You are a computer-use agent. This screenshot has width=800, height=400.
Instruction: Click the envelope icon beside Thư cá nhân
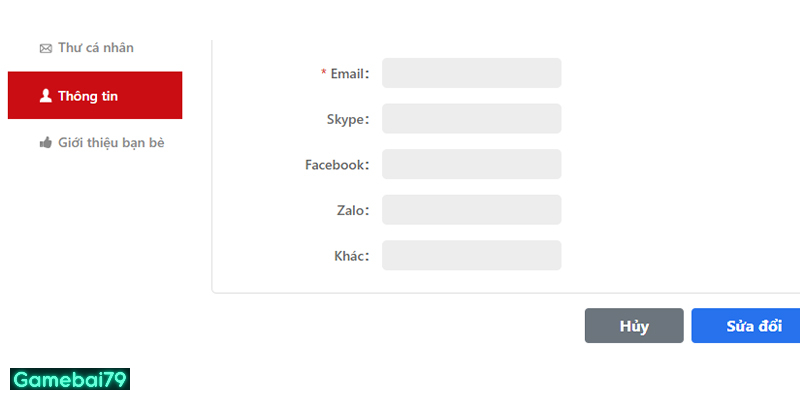tap(45, 48)
